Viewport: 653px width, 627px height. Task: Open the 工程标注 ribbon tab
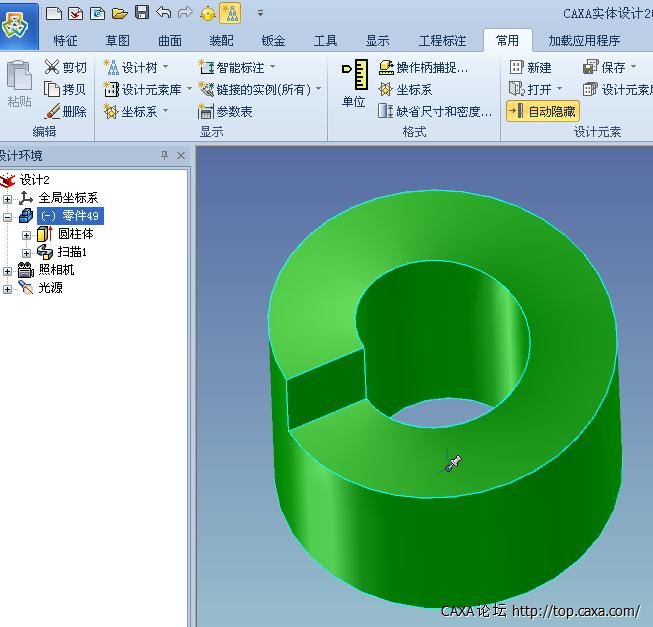(442, 41)
